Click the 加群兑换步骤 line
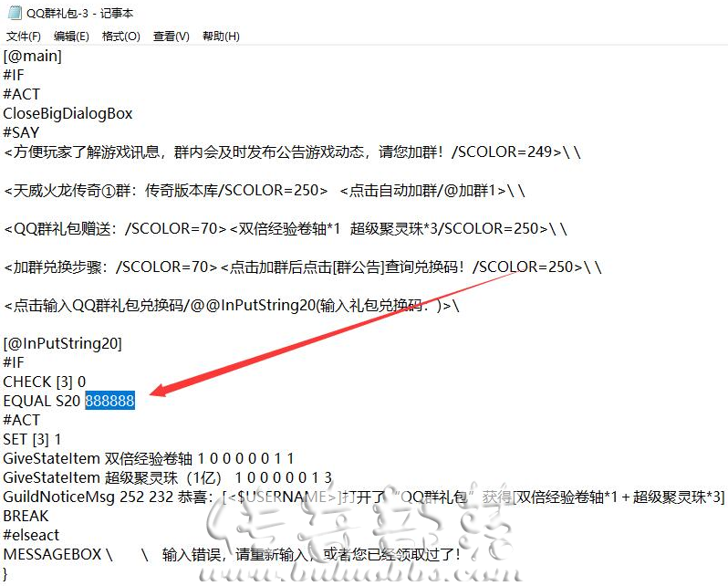The image size is (728, 586). (302, 267)
